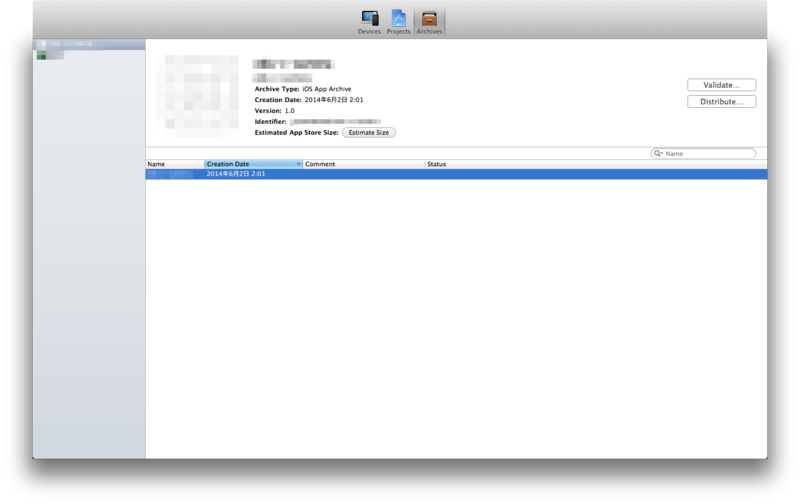800x504 pixels.
Task: Click the Creation Date value in details
Action: pos(334,100)
